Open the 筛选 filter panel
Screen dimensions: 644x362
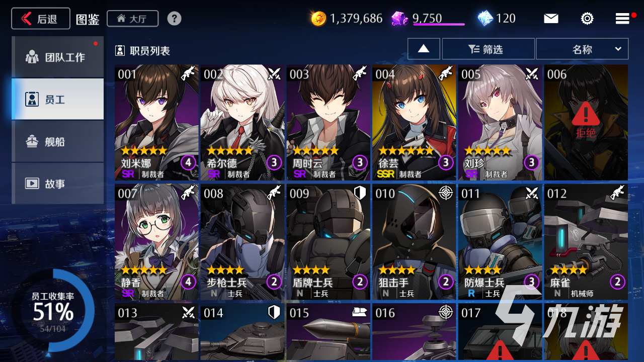point(488,49)
